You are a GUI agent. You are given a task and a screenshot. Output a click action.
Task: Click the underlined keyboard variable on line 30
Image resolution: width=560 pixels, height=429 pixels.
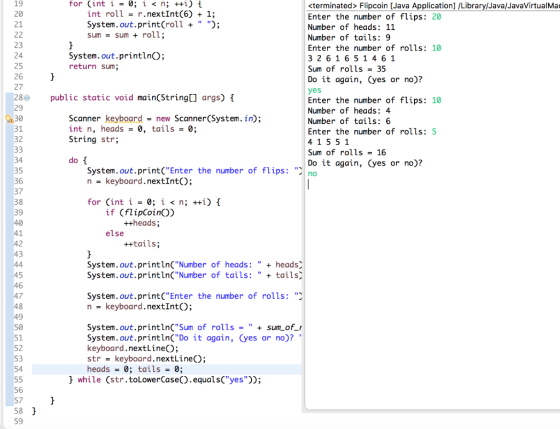tap(124, 119)
